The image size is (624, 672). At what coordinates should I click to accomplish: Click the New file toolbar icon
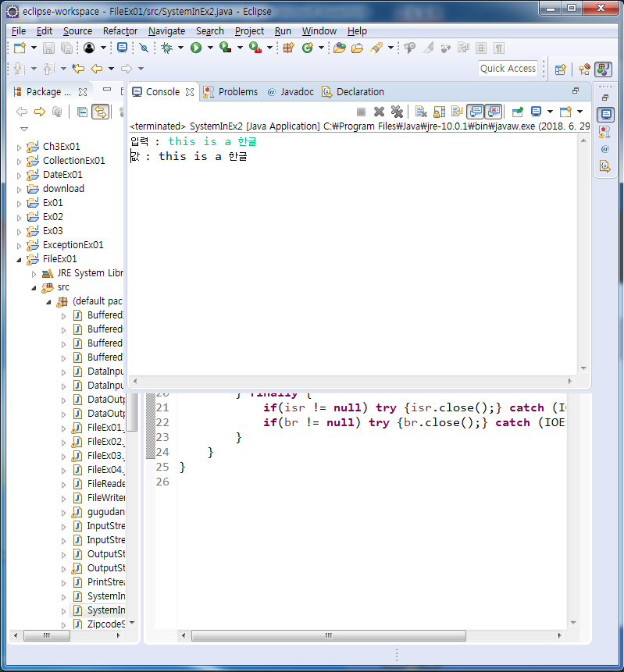click(x=20, y=48)
